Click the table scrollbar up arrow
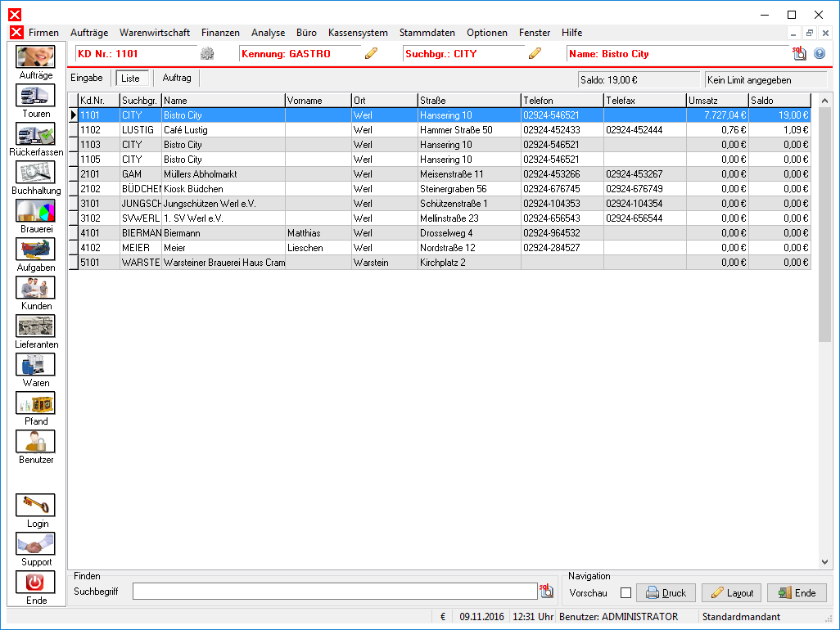840x630 pixels. tap(825, 101)
